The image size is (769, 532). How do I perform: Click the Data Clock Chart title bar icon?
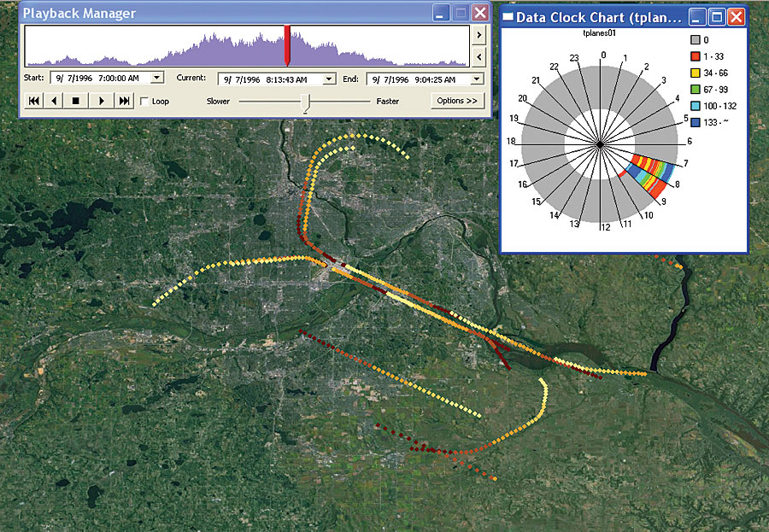pos(508,17)
